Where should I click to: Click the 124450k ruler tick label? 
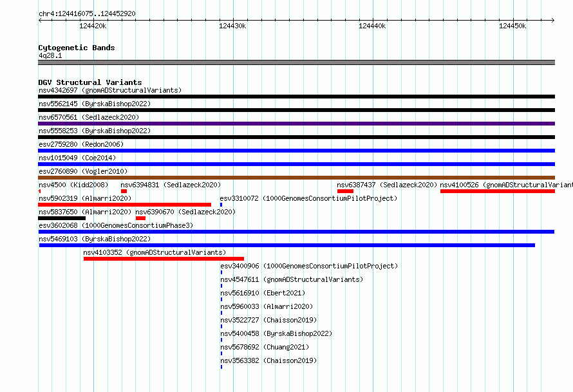[512, 26]
